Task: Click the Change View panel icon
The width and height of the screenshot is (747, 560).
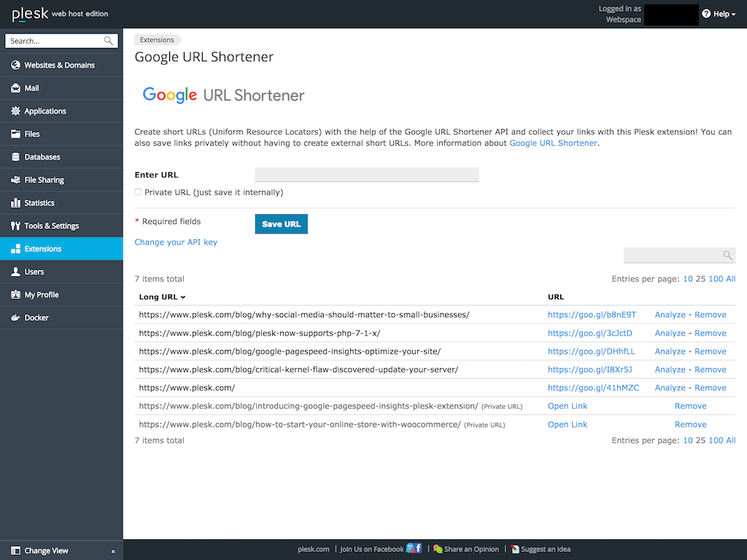Action: [16, 551]
